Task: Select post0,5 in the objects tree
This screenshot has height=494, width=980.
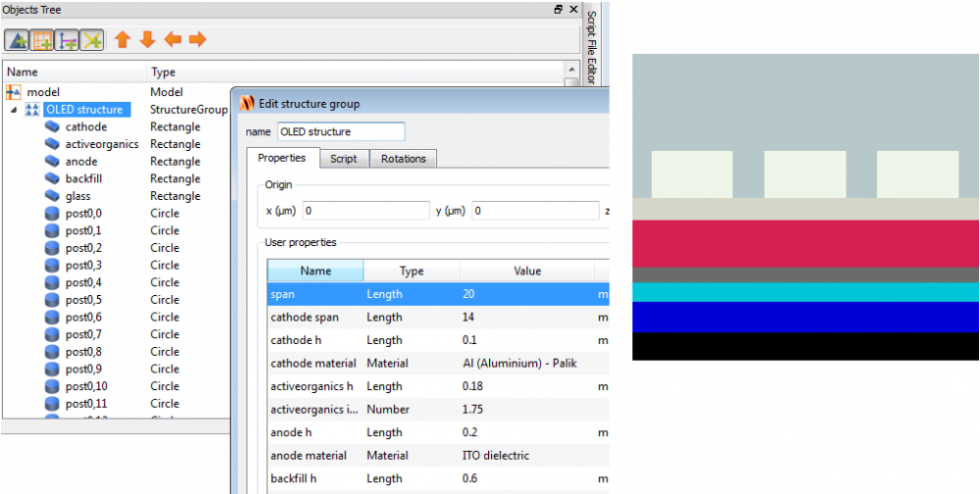Action: coord(83,300)
